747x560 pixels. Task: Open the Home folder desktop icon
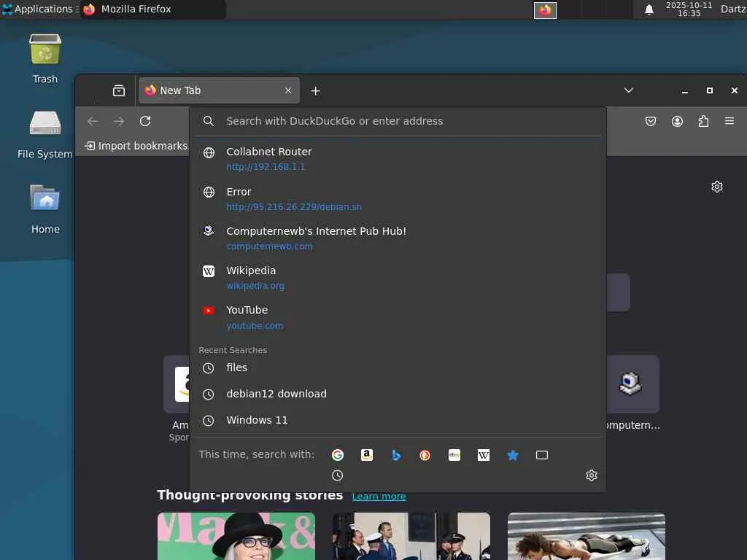pos(45,209)
